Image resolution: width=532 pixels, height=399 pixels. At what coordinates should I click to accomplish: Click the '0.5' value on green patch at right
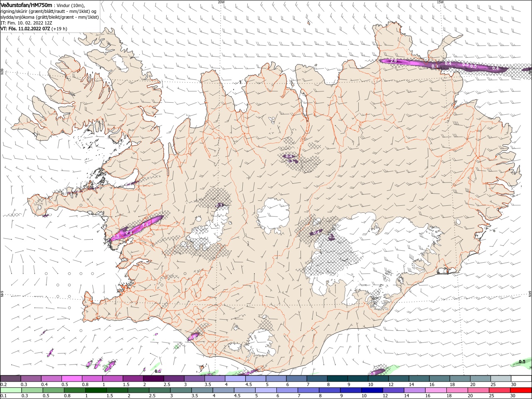tap(522, 362)
